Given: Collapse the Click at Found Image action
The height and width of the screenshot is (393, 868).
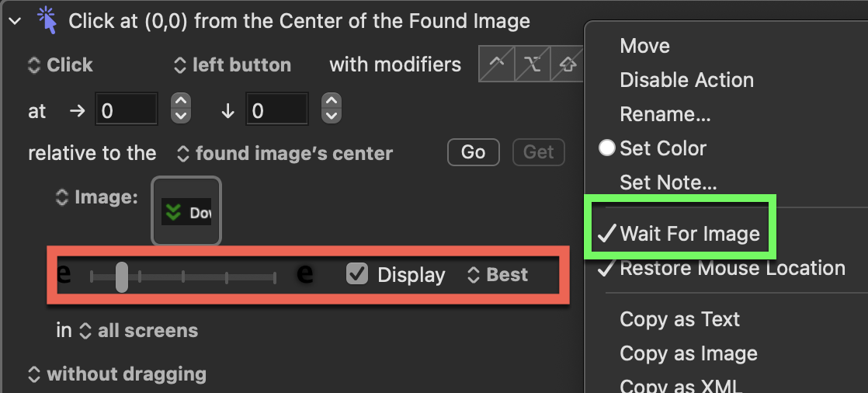Looking at the screenshot, I should (16, 22).
